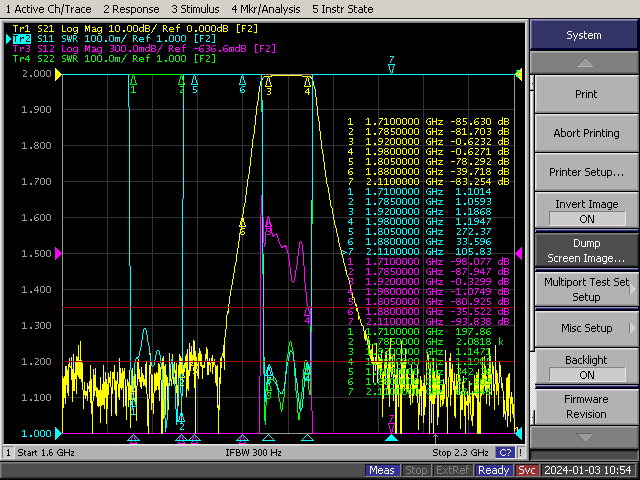Click the cyan marker at bottom stimulus axis

pos(392,438)
